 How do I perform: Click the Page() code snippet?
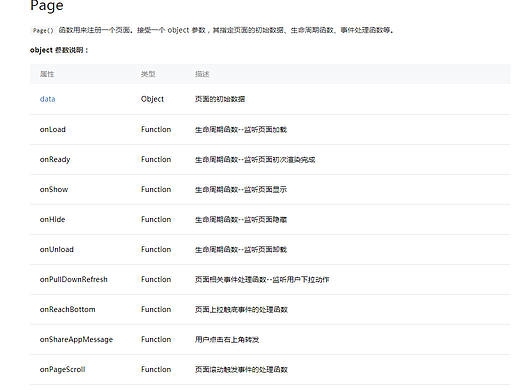(x=43, y=30)
